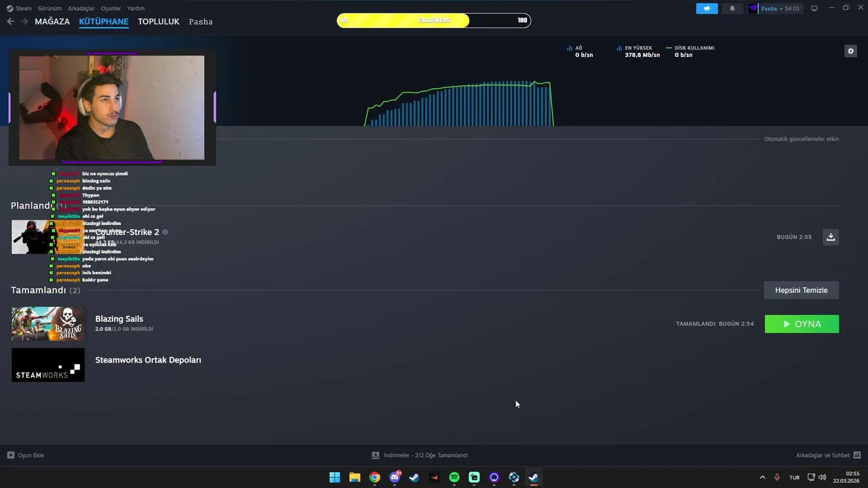Open the Windows Start menu
868x488 pixels.
[334, 477]
